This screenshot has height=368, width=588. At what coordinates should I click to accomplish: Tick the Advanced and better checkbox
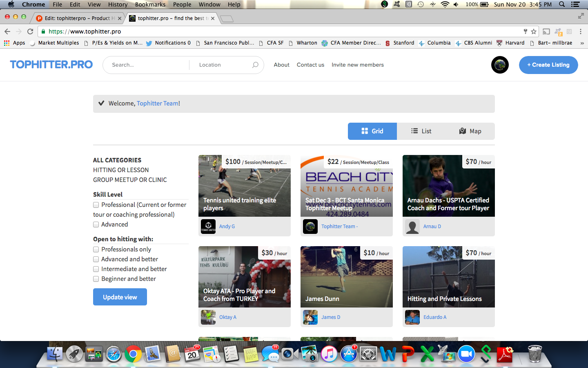click(x=96, y=259)
